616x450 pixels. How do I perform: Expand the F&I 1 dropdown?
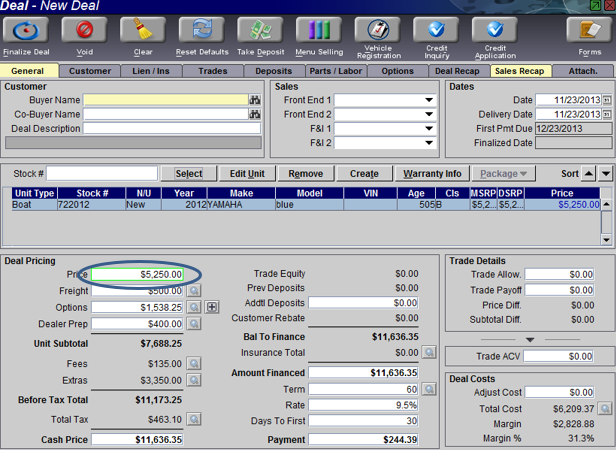[x=429, y=129]
